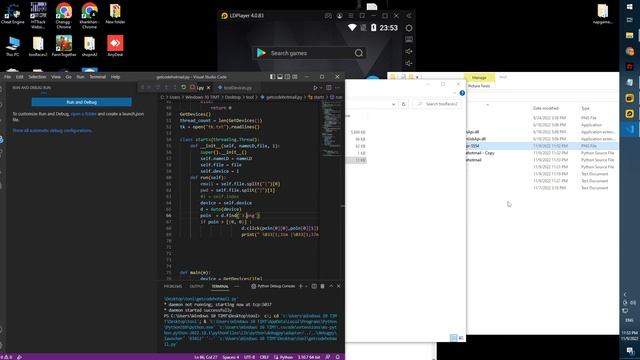Open LDPlayer settings gear icon

click(x=409, y=28)
